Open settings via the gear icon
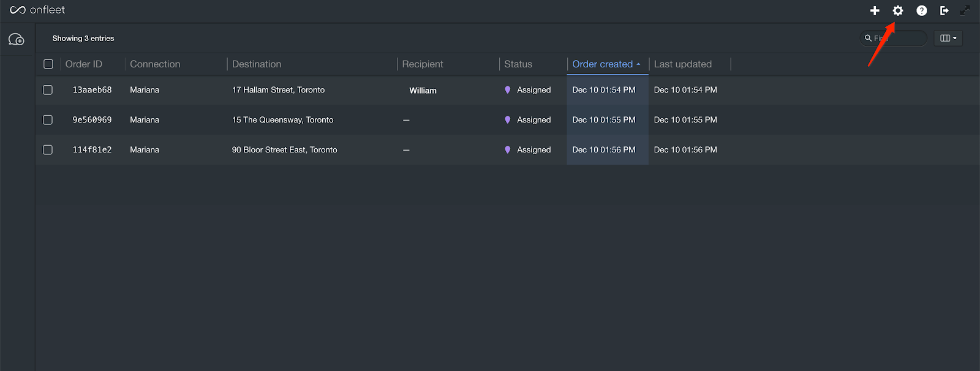980x371 pixels. 898,10
